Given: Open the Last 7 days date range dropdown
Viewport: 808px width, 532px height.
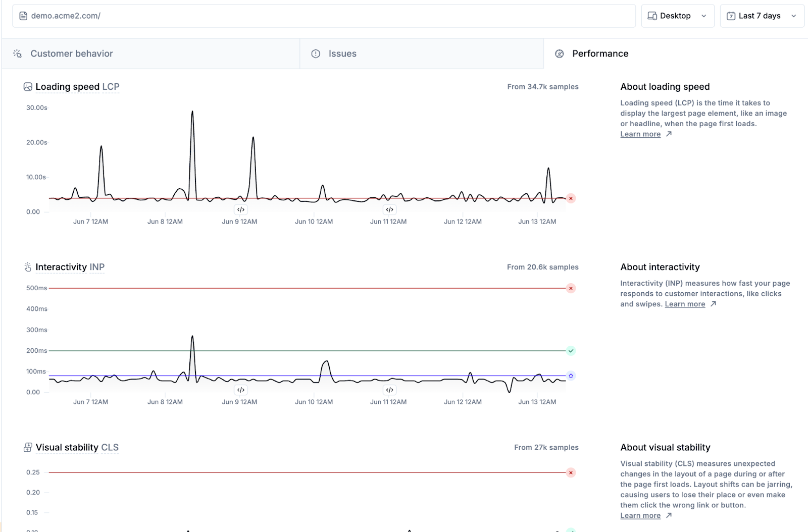Looking at the screenshot, I should click(761, 16).
